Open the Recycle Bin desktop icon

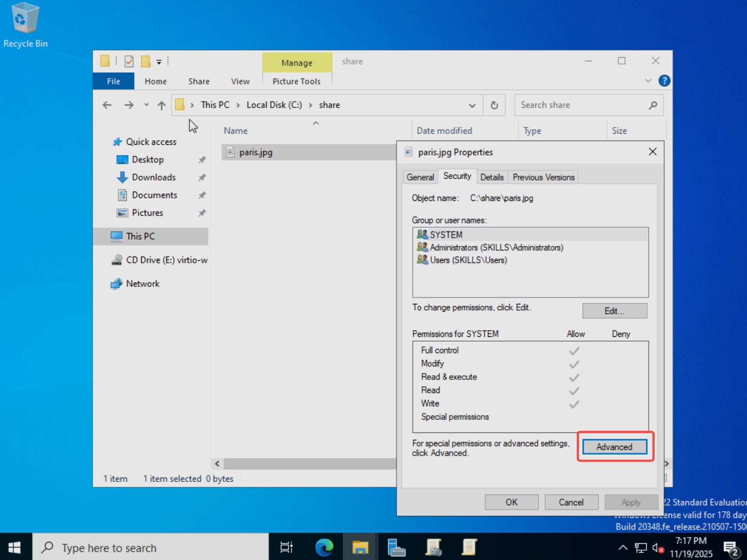(x=25, y=26)
